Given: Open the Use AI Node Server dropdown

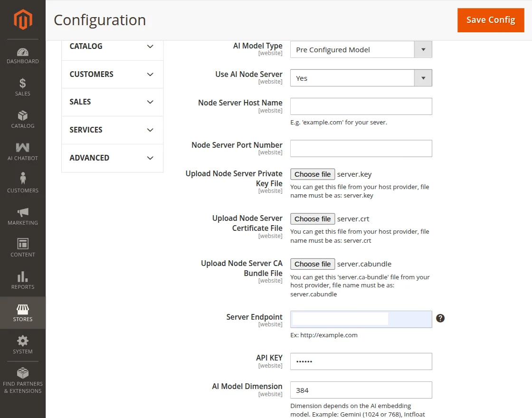Looking at the screenshot, I should [361, 78].
